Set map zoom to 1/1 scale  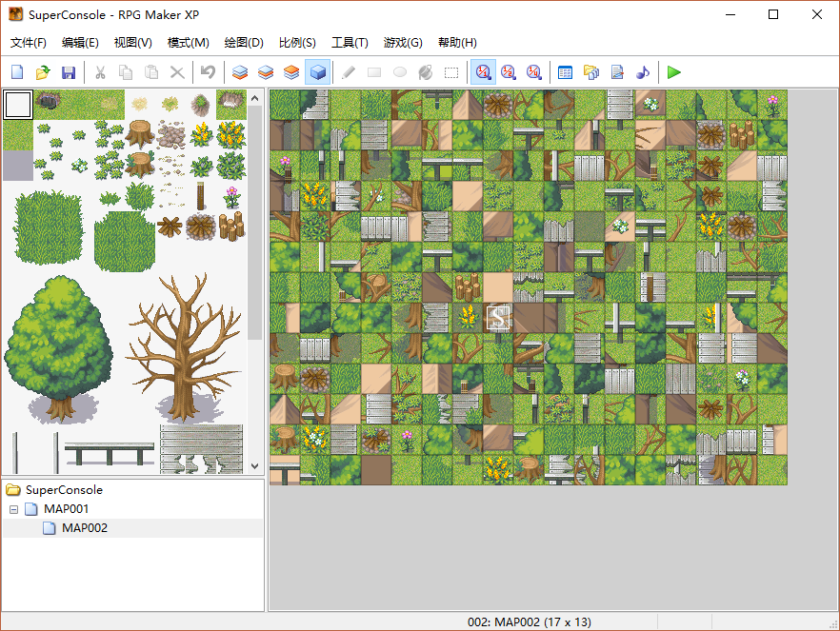[x=483, y=72]
